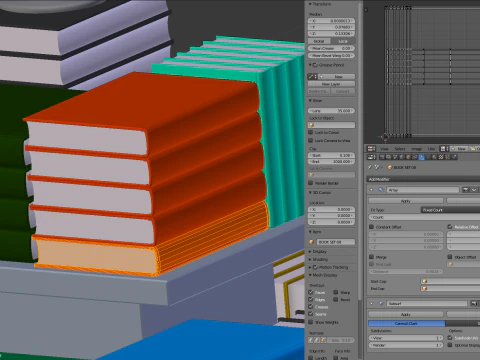Click the New Layer button
This screenshot has width=480, height=360.
tap(331, 84)
